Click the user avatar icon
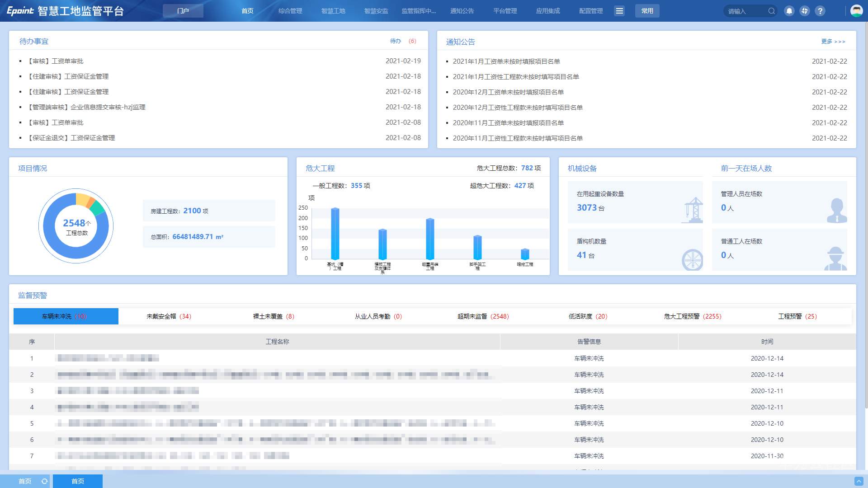This screenshot has width=868, height=488. pyautogui.click(x=856, y=11)
